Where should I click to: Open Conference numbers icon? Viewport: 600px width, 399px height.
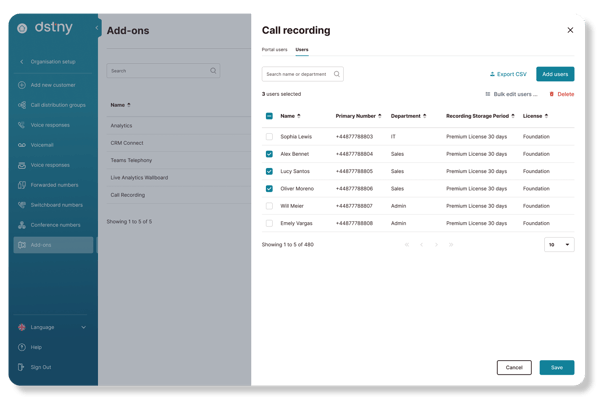point(22,225)
